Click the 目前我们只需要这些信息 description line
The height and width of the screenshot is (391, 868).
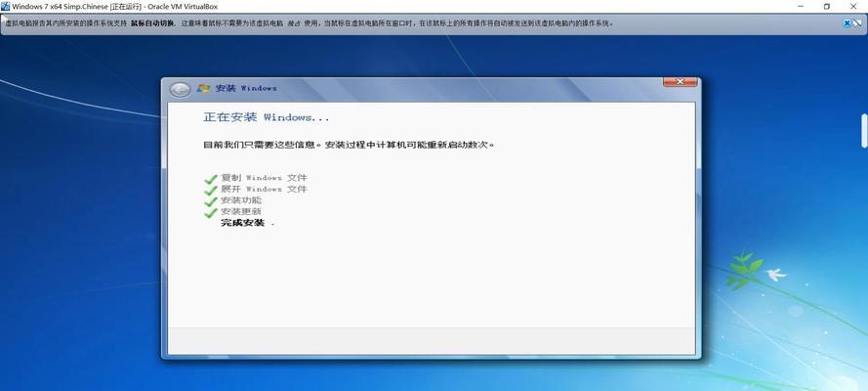(x=349, y=145)
